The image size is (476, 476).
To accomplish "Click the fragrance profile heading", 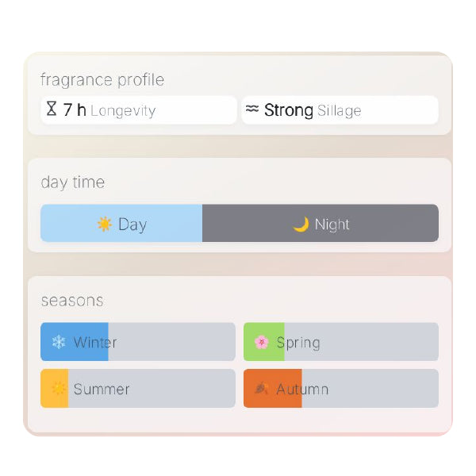I will coord(102,79).
